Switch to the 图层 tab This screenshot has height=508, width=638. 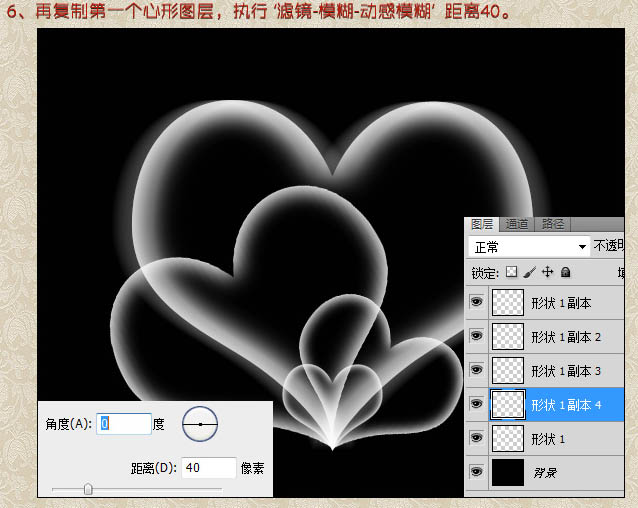click(482, 224)
